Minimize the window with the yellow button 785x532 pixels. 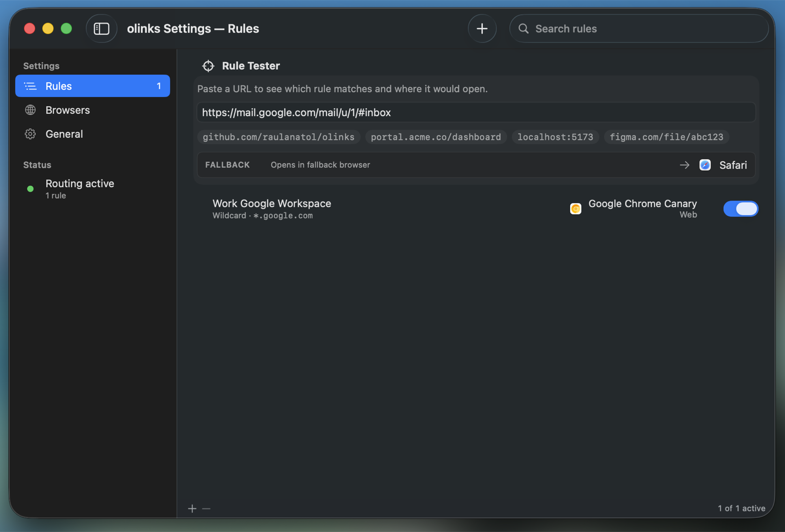coord(48,28)
